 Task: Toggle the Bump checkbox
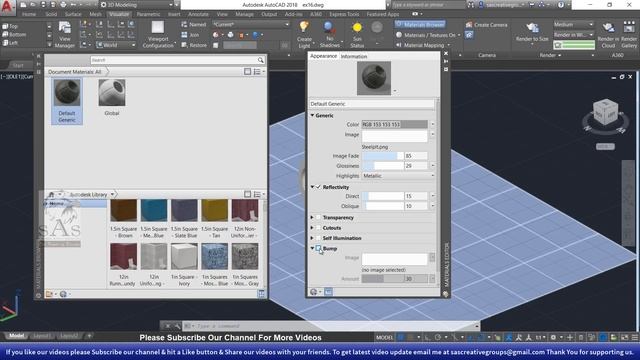[318, 248]
